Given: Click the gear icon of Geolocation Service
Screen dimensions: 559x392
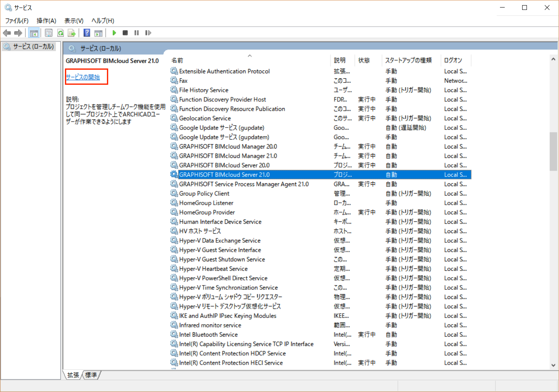Looking at the screenshot, I should tap(174, 118).
